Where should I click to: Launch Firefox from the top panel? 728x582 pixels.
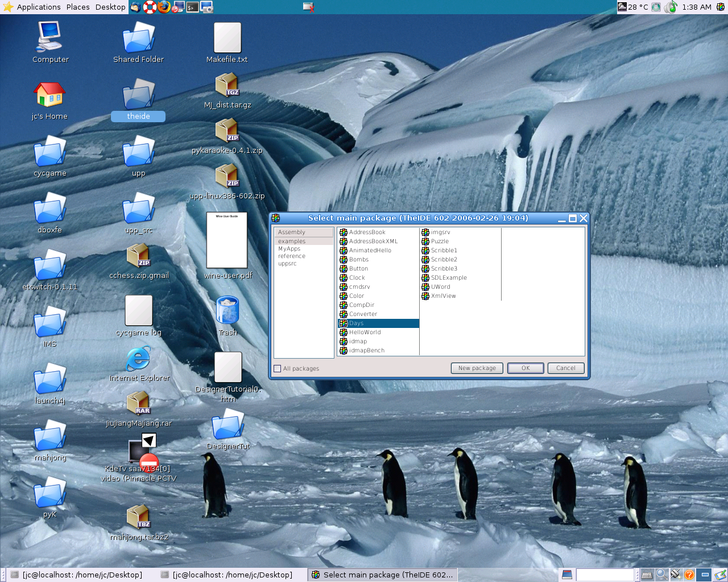point(164,7)
